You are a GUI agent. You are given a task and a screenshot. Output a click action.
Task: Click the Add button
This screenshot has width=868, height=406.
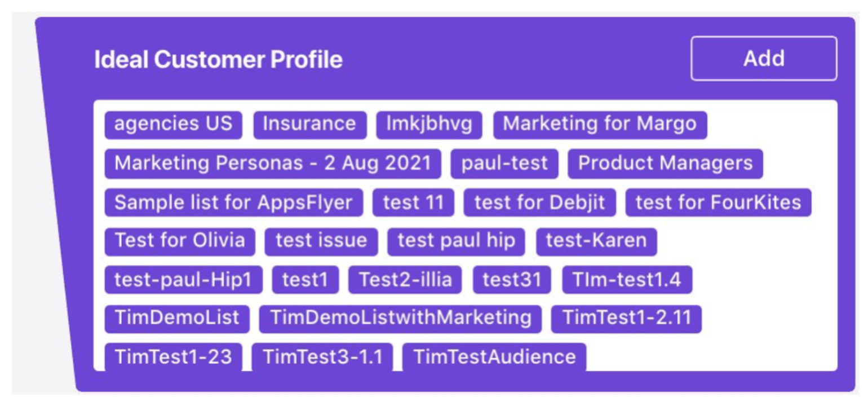tap(764, 58)
